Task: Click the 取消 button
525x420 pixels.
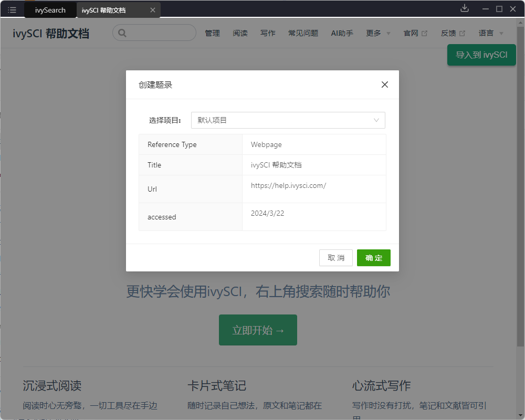Action: (336, 258)
